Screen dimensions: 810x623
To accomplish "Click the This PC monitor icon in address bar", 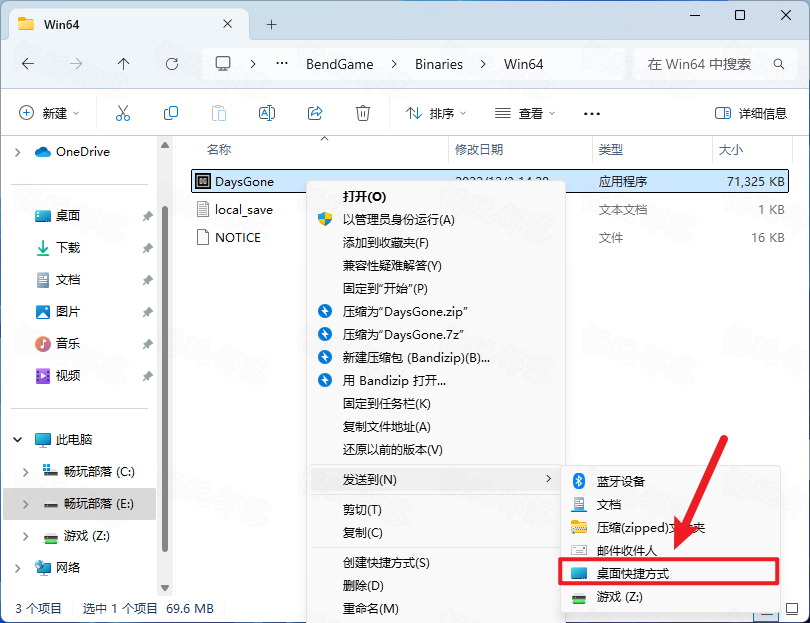I will [x=223, y=64].
